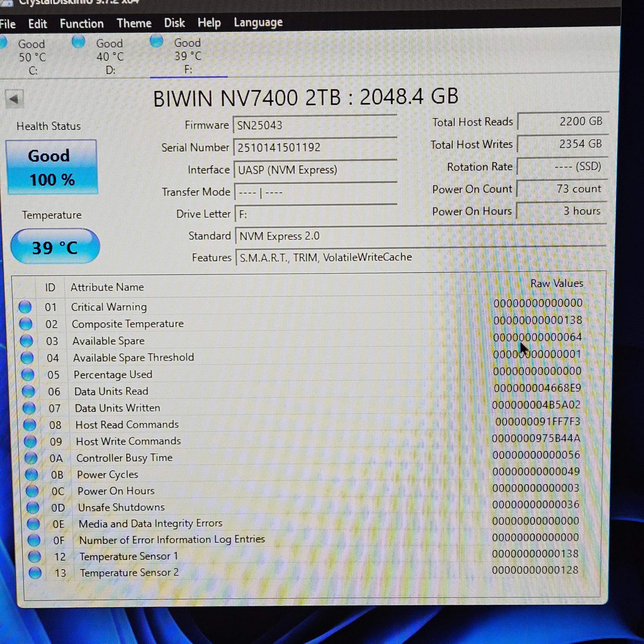
Task: Click status icon for Temperature Sensor 2 row
Action: point(35,573)
